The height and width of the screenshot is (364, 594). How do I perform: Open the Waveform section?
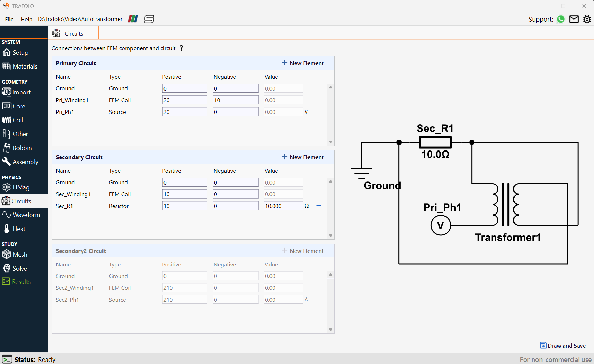21,215
